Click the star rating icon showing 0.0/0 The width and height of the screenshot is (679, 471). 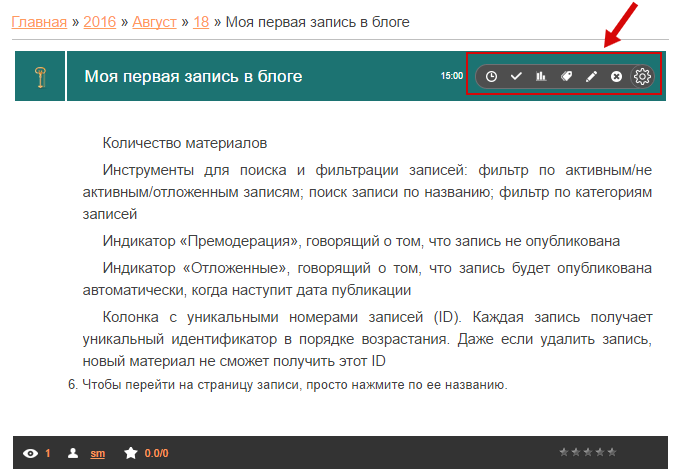[130, 453]
